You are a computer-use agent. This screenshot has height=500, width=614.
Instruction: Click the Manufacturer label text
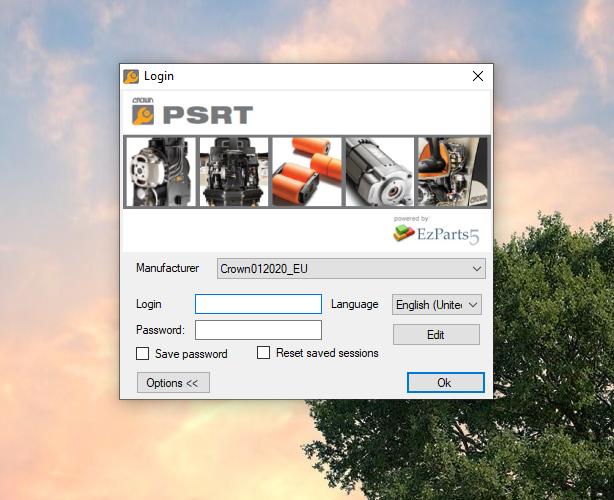click(x=168, y=268)
